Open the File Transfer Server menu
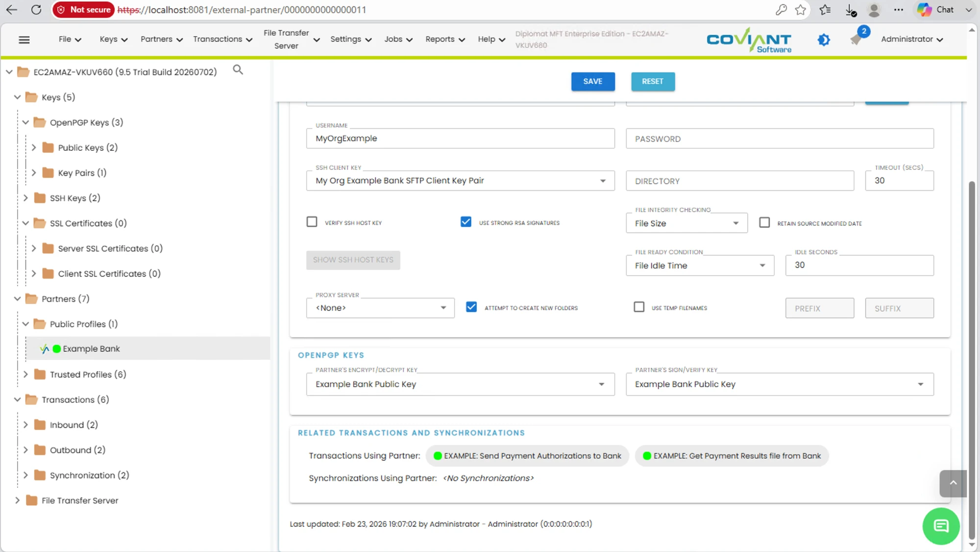Screen dimensions: 980x552 pyautogui.click(x=292, y=39)
